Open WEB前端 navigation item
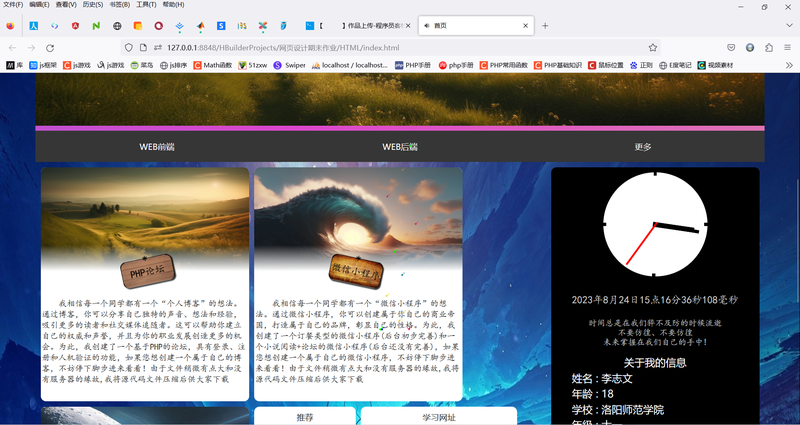The height and width of the screenshot is (425, 800). [x=157, y=147]
